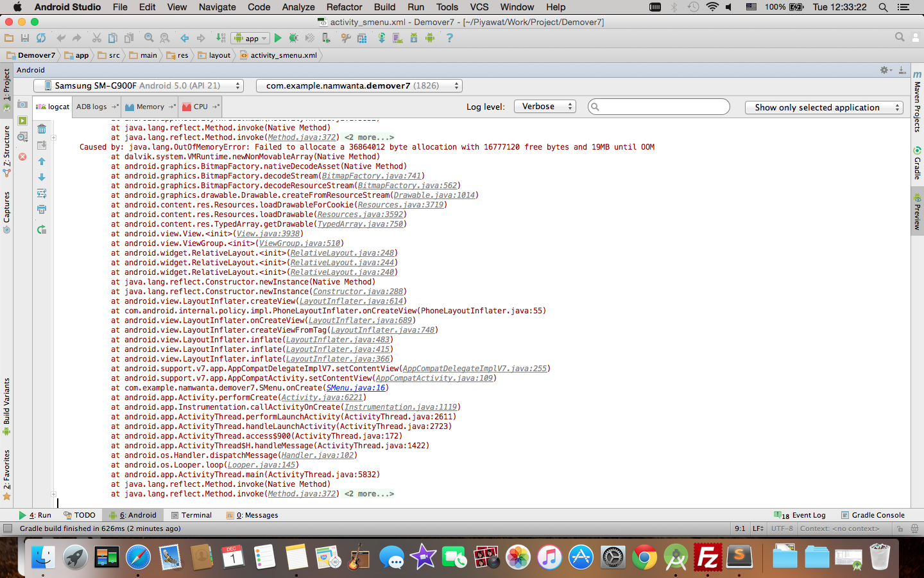Screen dimensions: 924x578
Task: Click the Debug app bug icon
Action: pyautogui.click(x=293, y=38)
